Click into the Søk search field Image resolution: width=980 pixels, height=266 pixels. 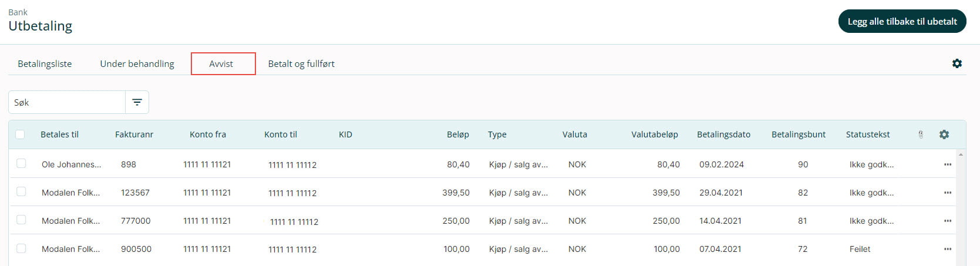67,102
